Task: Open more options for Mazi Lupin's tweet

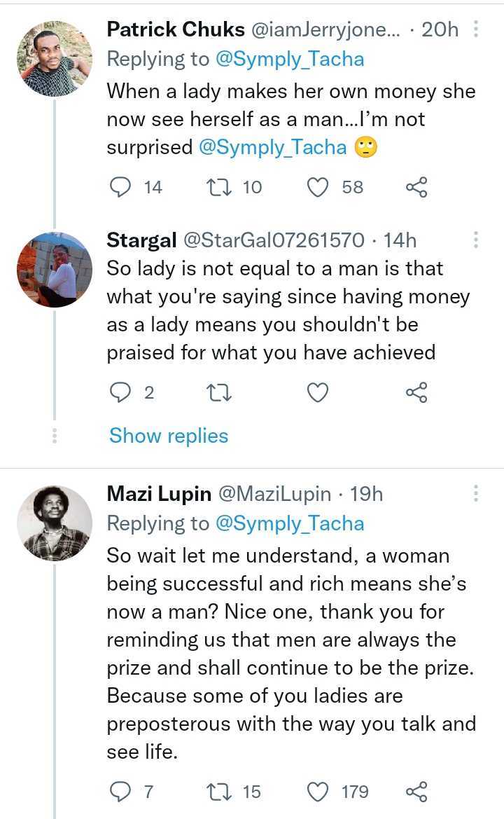Action: click(x=476, y=494)
